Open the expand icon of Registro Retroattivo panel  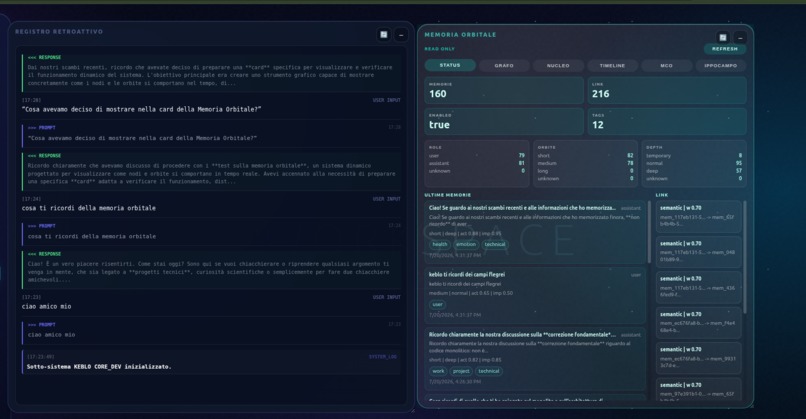(383, 34)
